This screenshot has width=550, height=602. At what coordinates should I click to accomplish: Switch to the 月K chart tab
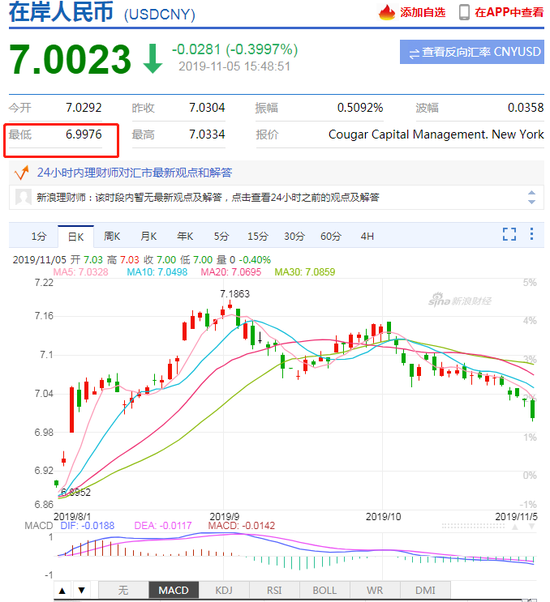[149, 236]
